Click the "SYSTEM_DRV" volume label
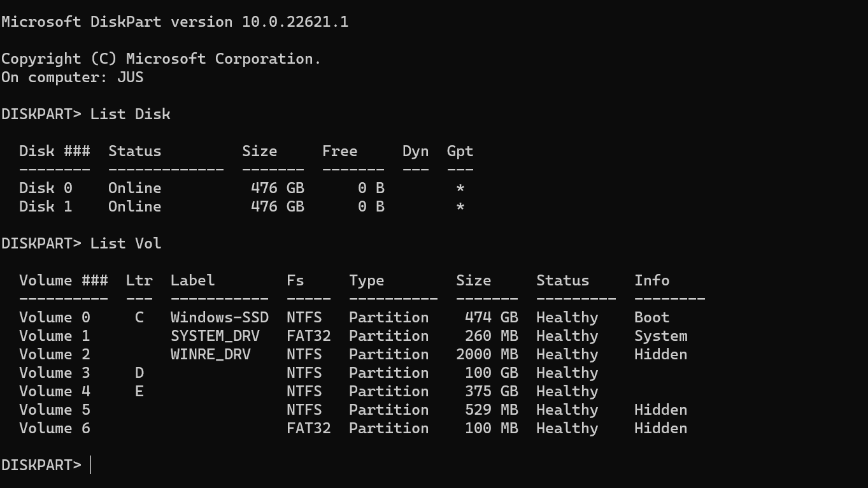The image size is (868, 488). (x=215, y=336)
